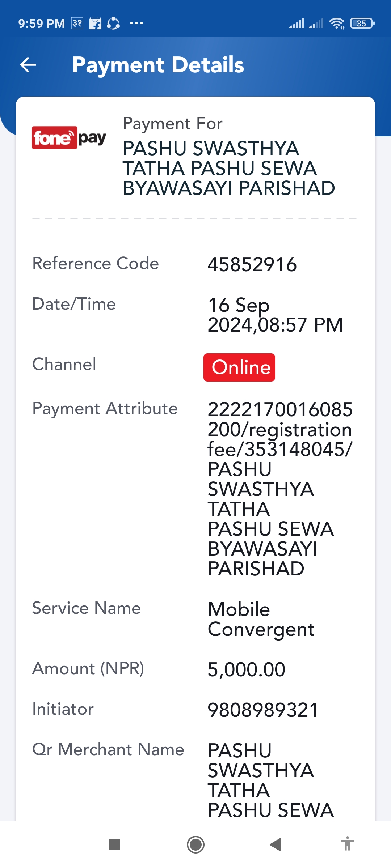Tap Android recent apps square button

click(x=114, y=844)
